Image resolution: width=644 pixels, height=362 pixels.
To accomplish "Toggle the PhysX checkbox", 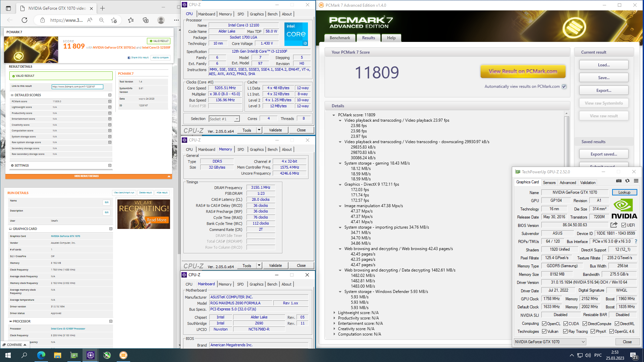I will tap(593, 331).
